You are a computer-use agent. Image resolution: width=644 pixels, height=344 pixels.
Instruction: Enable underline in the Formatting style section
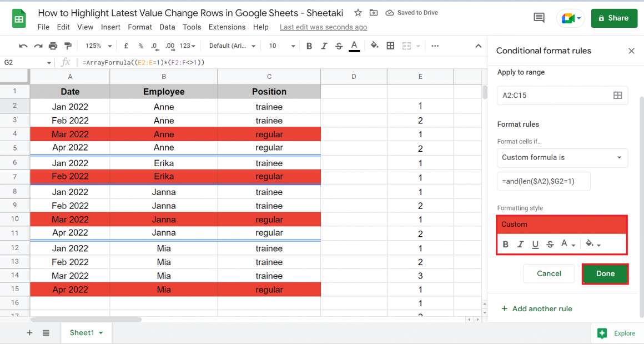click(535, 244)
